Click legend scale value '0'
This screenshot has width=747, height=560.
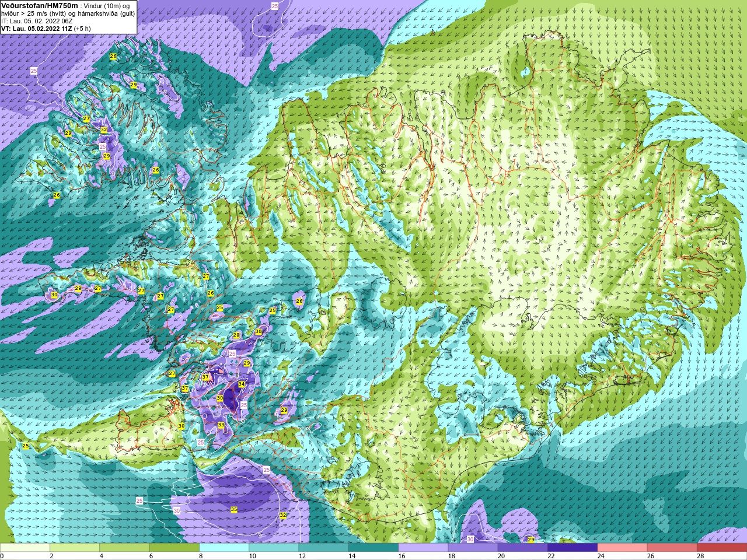pos(2,556)
